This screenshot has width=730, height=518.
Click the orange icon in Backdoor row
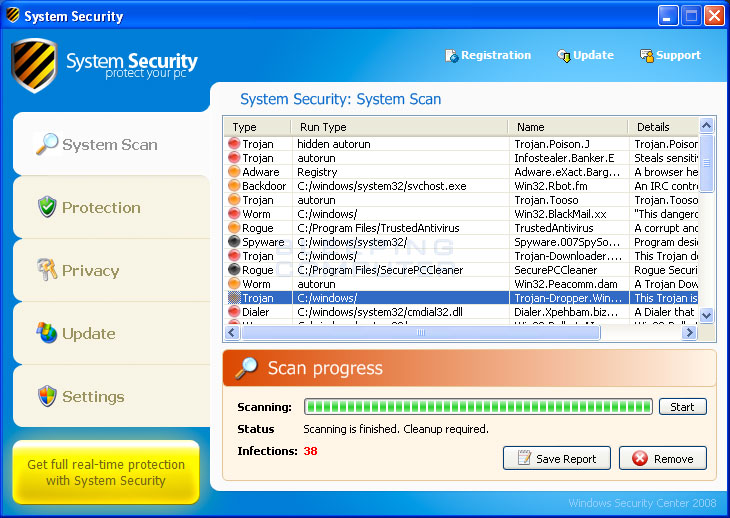(234, 186)
